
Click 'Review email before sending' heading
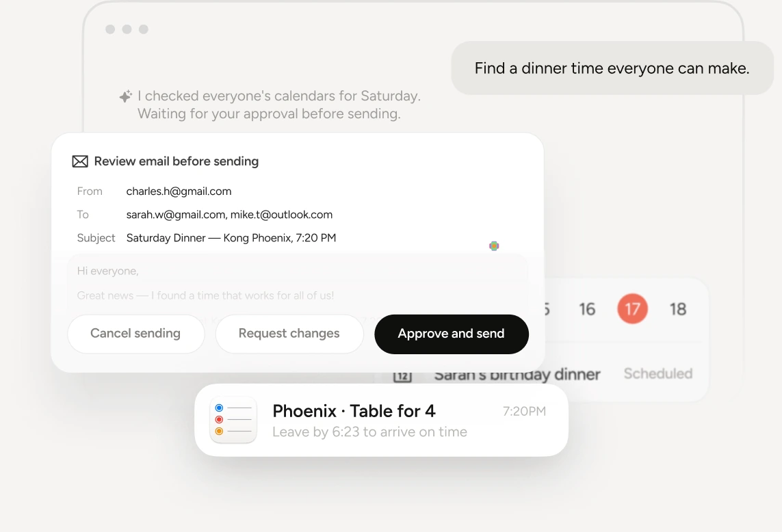pos(176,161)
